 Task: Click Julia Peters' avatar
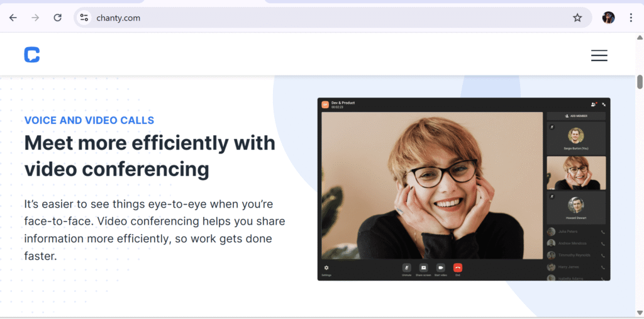tap(551, 232)
